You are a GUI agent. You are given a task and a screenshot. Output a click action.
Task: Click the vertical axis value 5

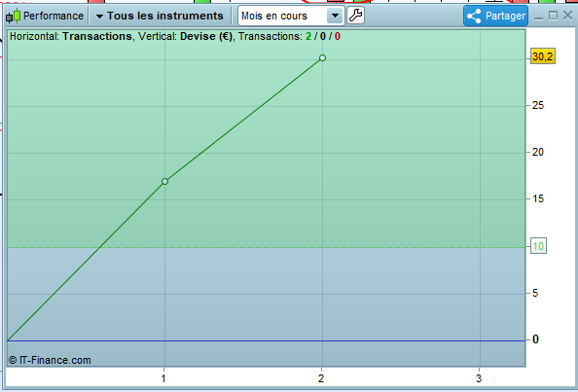click(535, 293)
